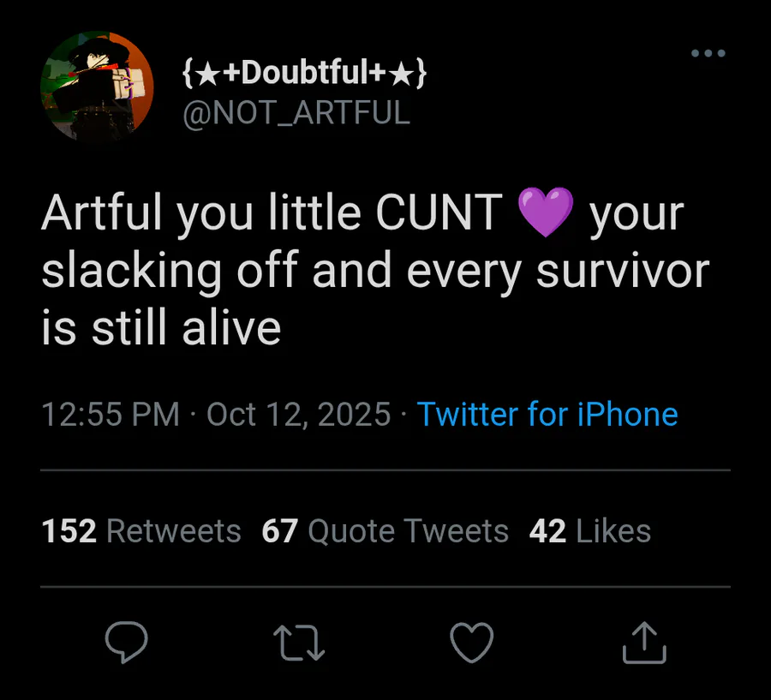View the 152 Retweets list
Screen dimensions: 771x700
(141, 531)
